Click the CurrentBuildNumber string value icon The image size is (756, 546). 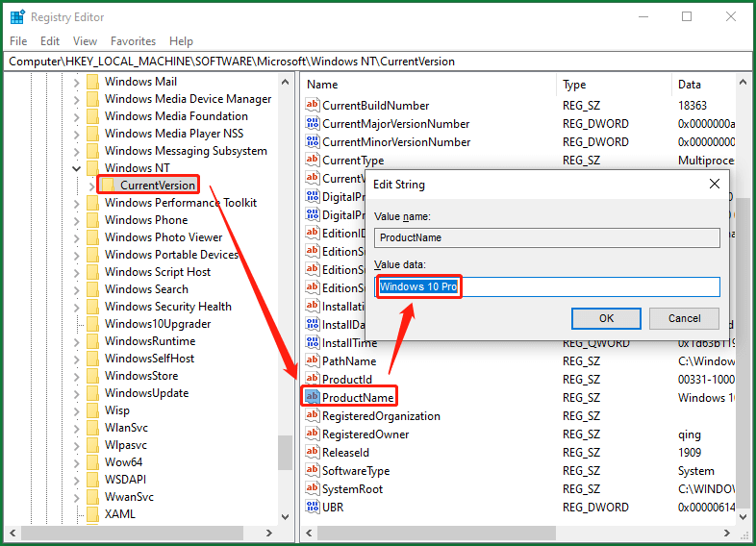point(312,105)
